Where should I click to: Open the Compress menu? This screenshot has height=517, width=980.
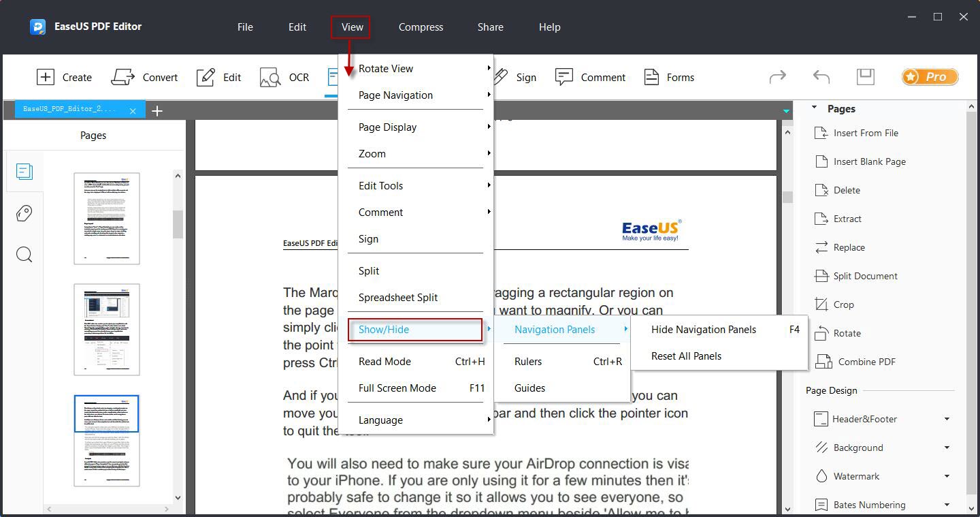click(x=421, y=27)
